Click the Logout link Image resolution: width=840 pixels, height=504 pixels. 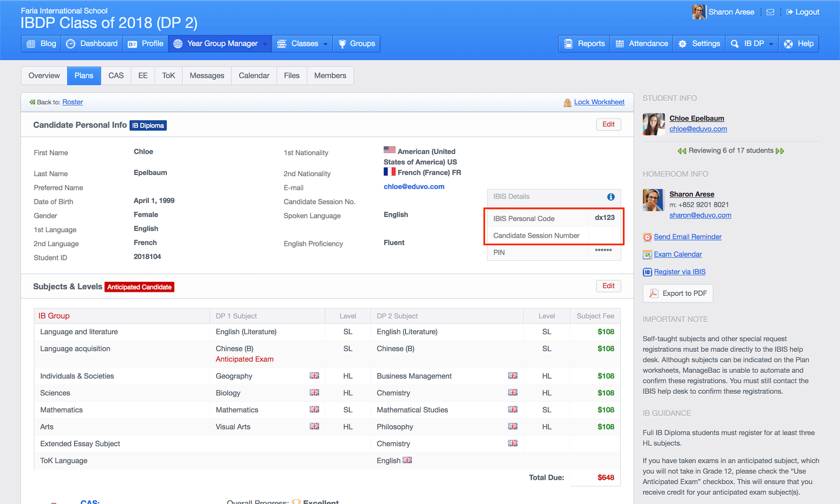coord(803,12)
